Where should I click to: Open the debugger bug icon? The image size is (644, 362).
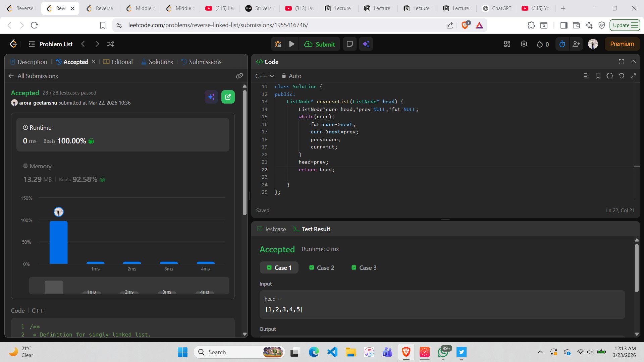point(278,44)
